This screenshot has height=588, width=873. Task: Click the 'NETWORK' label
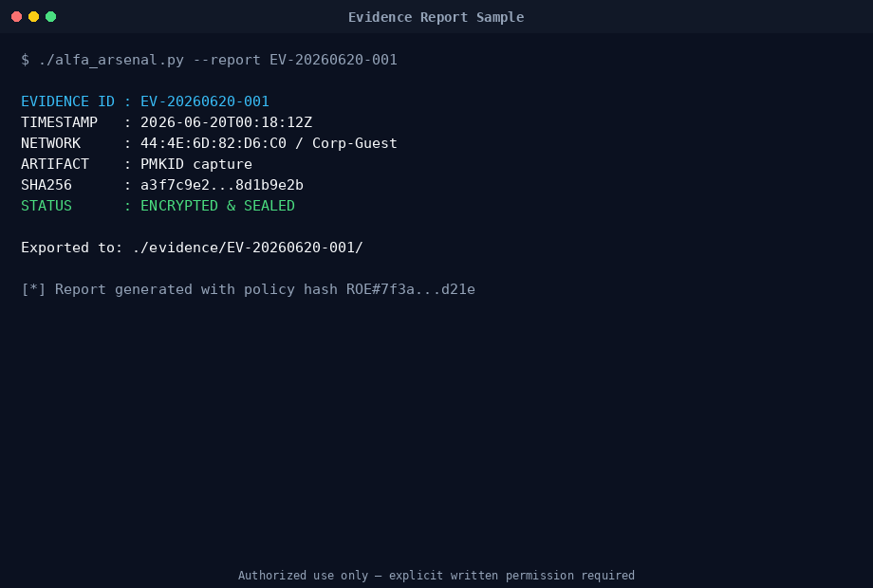50,143
